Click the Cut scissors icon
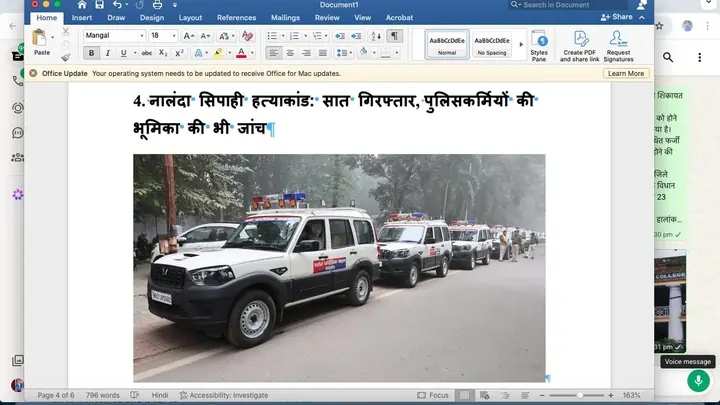The height and width of the screenshot is (405, 720). (x=66, y=32)
